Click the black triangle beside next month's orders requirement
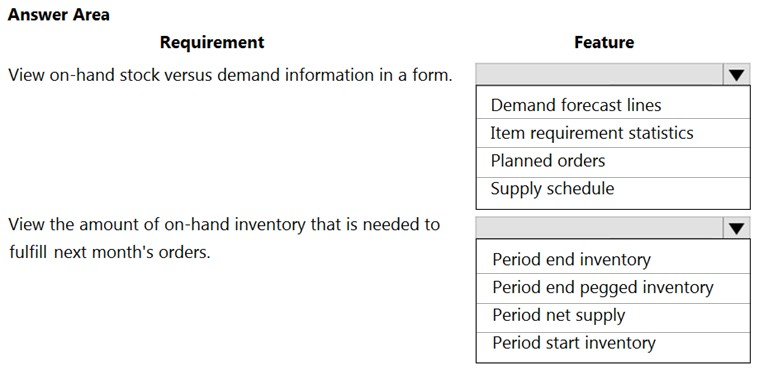The width and height of the screenshot is (773, 369). 737,229
